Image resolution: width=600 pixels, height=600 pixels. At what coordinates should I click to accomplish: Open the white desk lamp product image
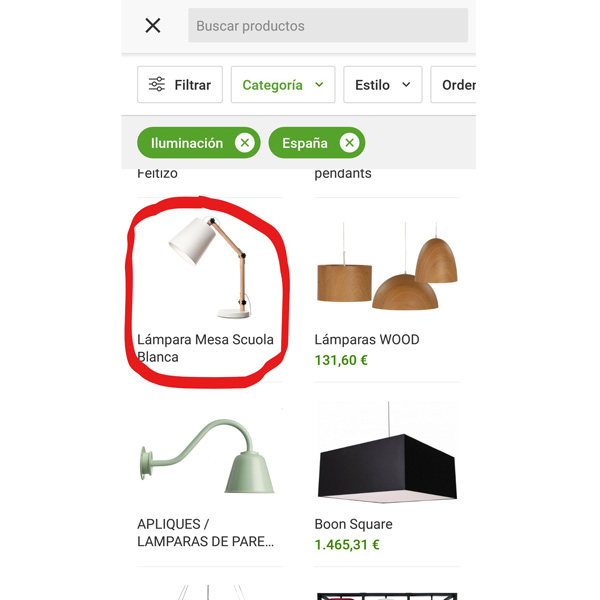coord(210,268)
